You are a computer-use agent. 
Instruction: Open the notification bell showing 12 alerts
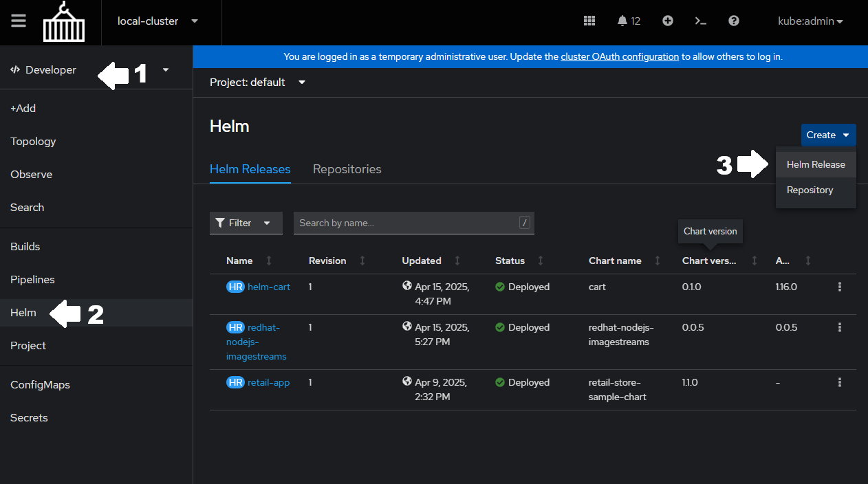pos(628,21)
